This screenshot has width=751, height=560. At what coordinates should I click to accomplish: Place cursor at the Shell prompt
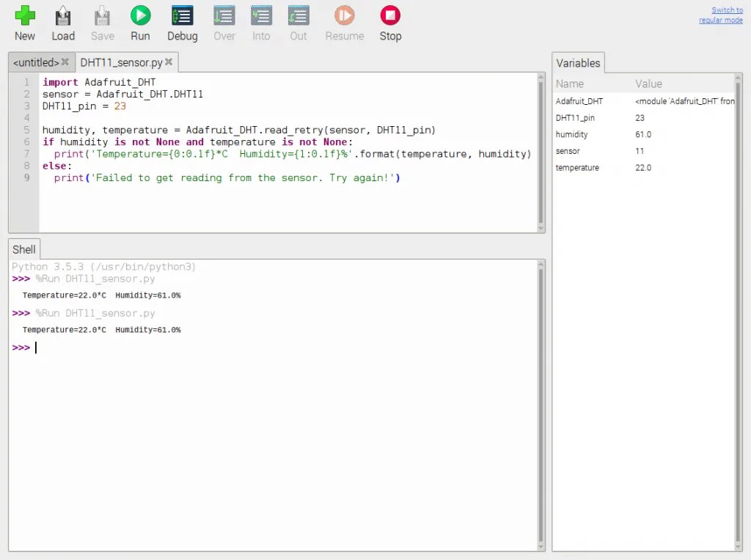click(x=35, y=347)
